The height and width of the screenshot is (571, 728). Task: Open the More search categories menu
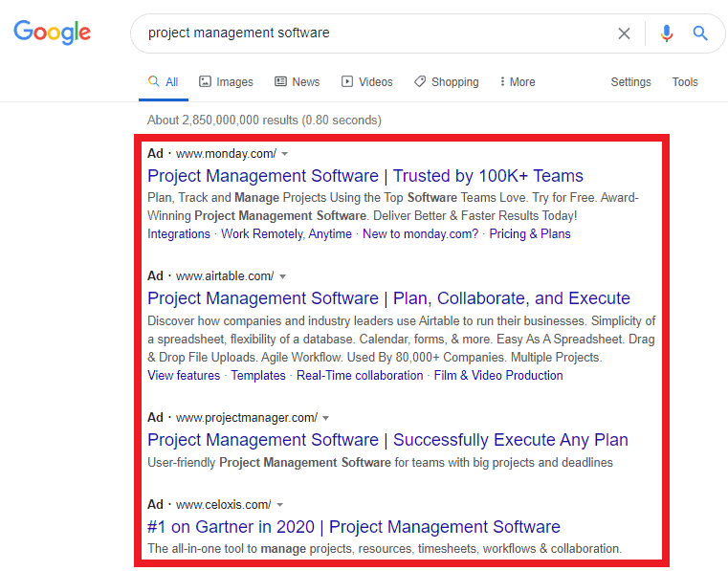coord(518,82)
